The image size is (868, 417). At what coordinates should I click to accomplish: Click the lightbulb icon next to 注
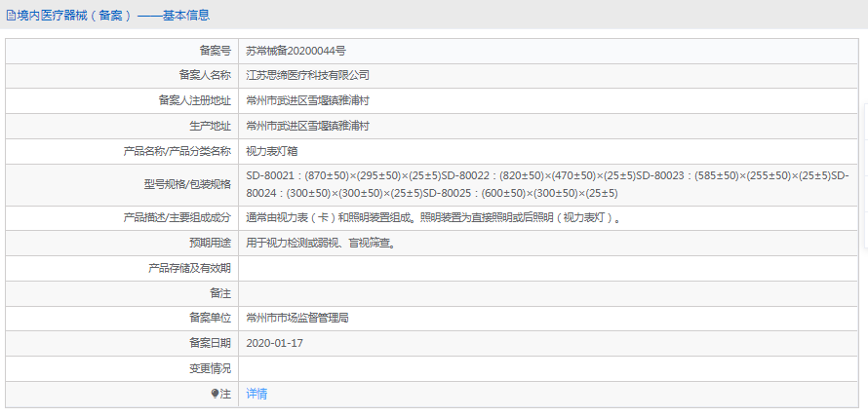[216, 394]
